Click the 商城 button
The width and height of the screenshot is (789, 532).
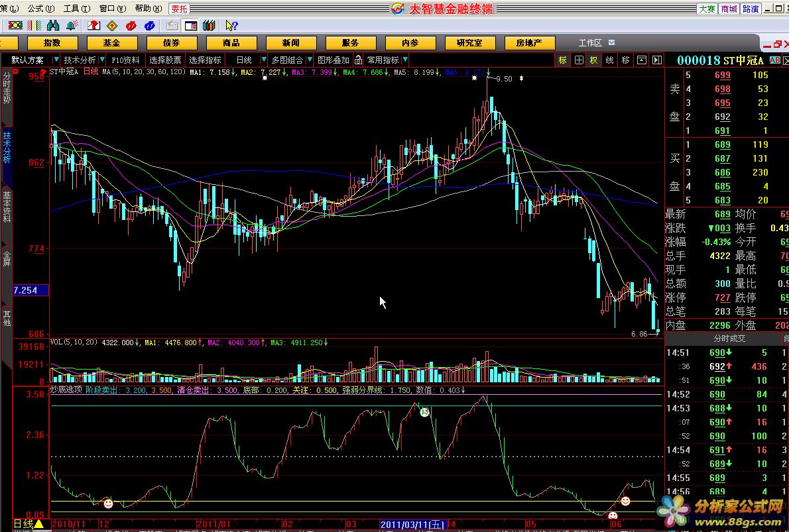point(729,9)
